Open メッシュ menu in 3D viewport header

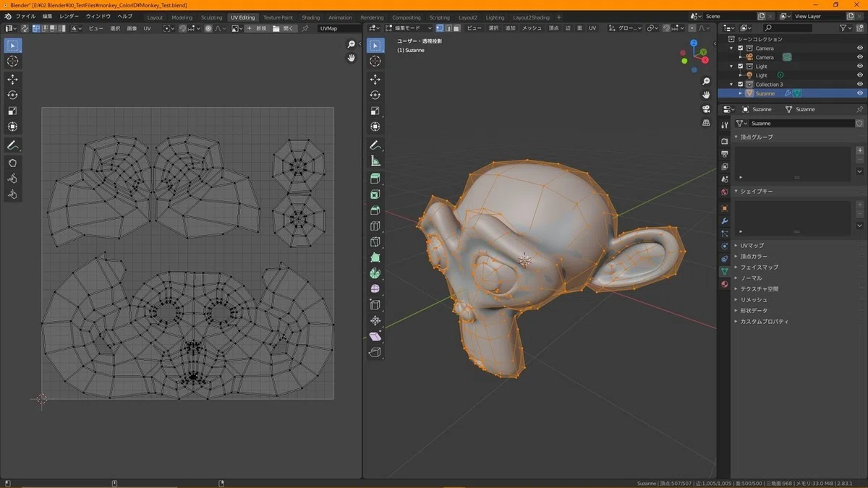(532, 28)
